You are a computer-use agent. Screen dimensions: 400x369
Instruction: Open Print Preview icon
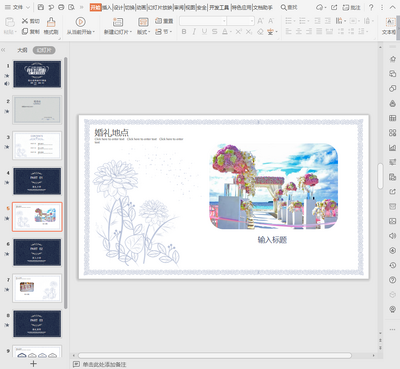[x=71, y=7]
